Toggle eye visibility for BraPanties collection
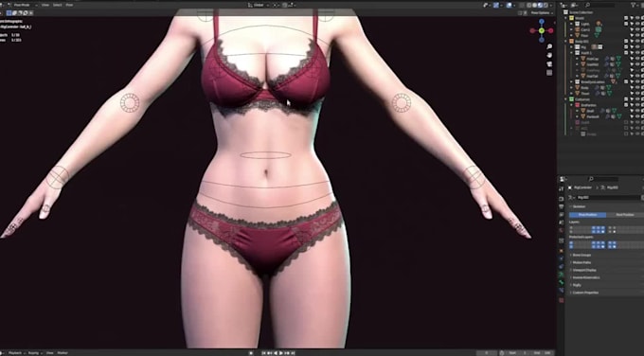Viewport: 644px width, 356px height. pos(637,105)
